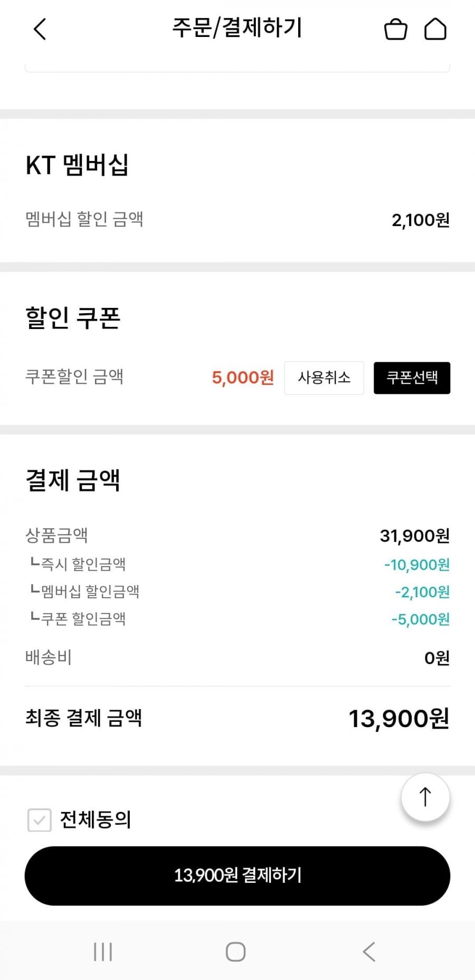The width and height of the screenshot is (475, 980).
Task: Check the 전체동의 checkbox
Action: (x=39, y=820)
